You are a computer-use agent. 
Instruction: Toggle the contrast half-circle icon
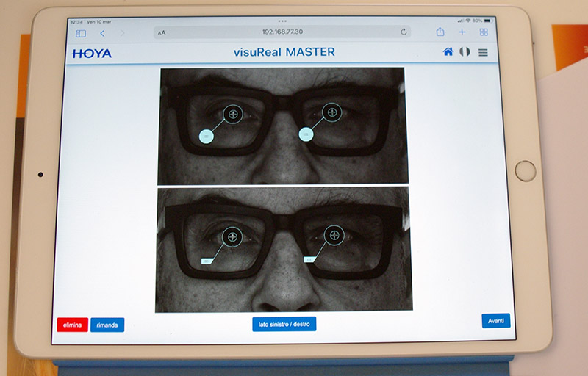[465, 51]
